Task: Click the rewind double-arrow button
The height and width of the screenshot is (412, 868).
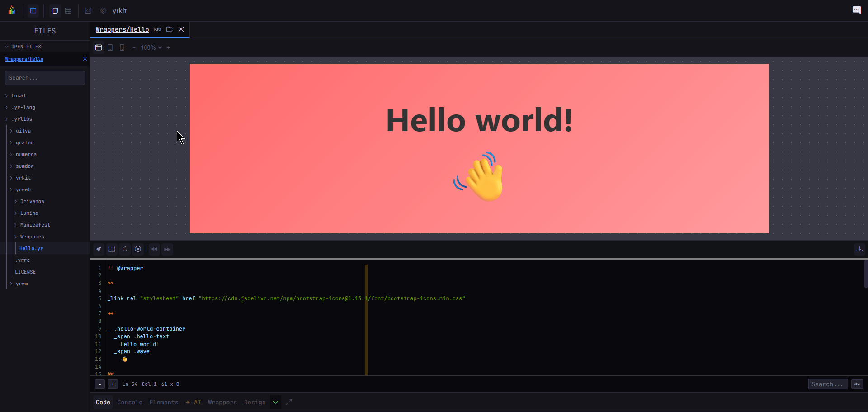Action: (155, 249)
